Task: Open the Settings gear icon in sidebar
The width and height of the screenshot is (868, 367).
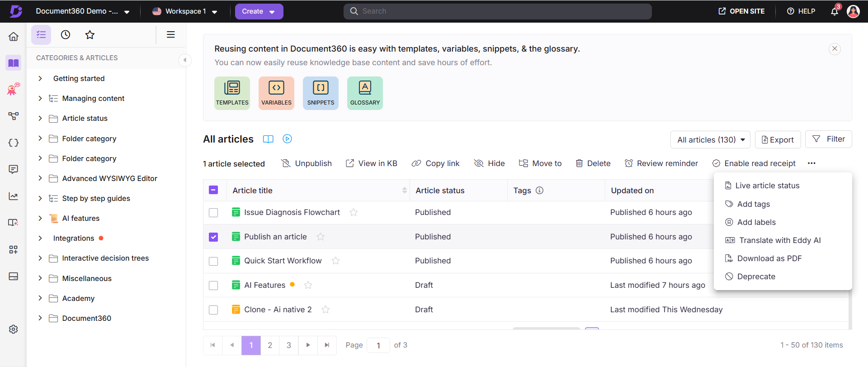Action: coord(14,329)
